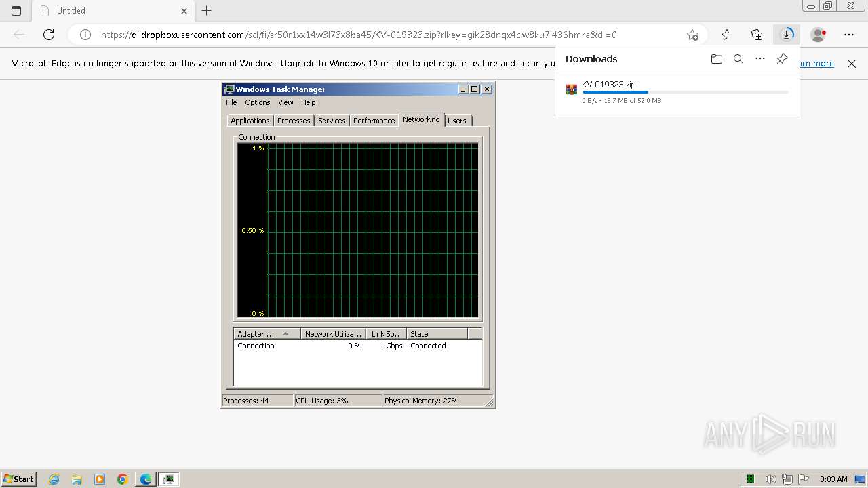Select the Connection adapter row
Image resolution: width=868 pixels, height=488 pixels.
357,346
